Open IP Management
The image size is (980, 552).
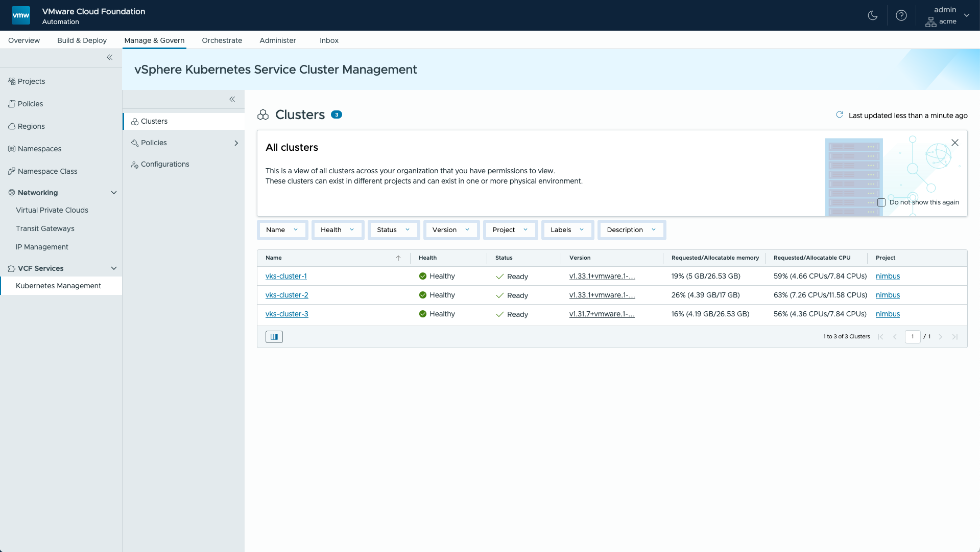[42, 247]
